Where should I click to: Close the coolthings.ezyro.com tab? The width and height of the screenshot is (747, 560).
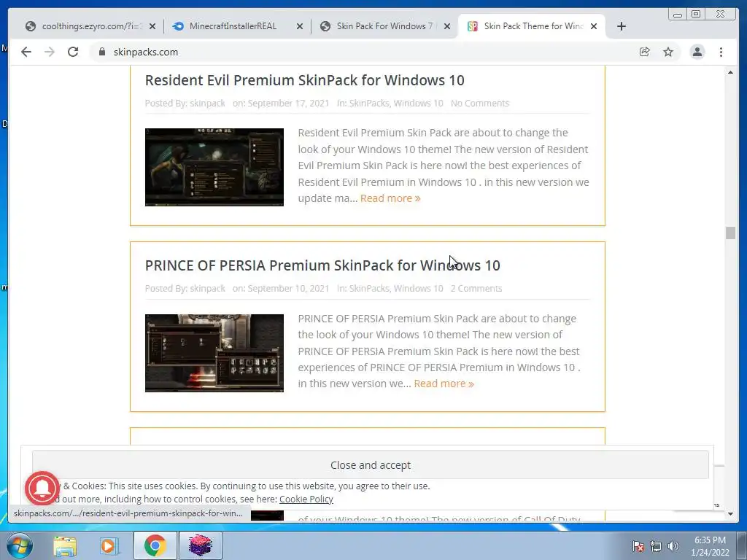(152, 26)
